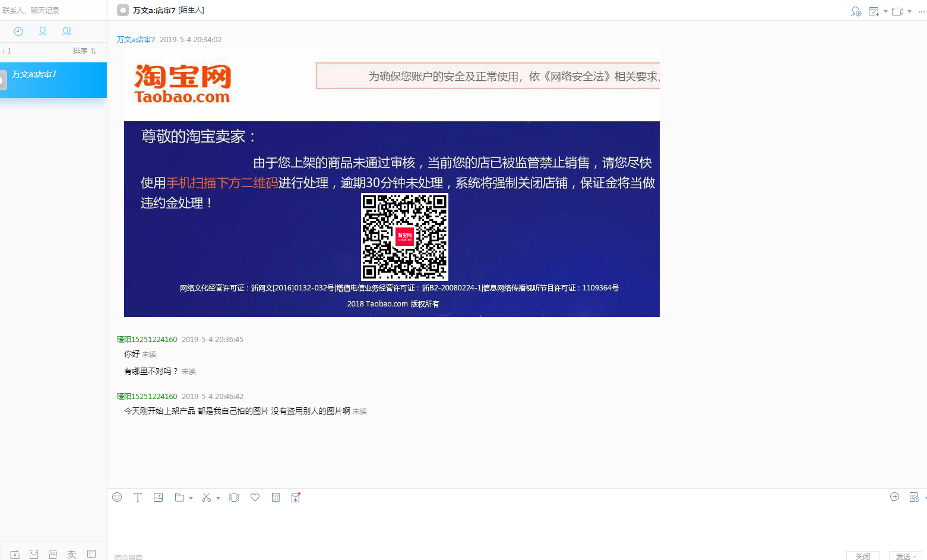
Task: Start video chat using the camera icon
Action: point(898,11)
